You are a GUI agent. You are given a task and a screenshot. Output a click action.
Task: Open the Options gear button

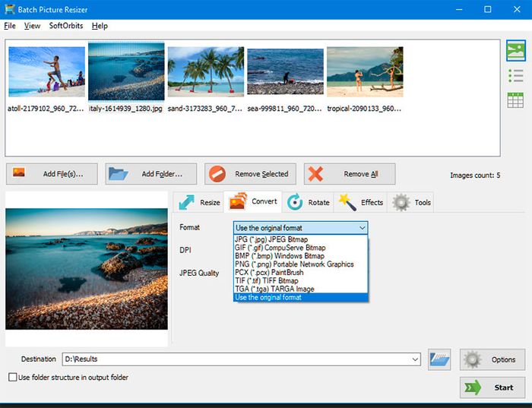pos(492,359)
